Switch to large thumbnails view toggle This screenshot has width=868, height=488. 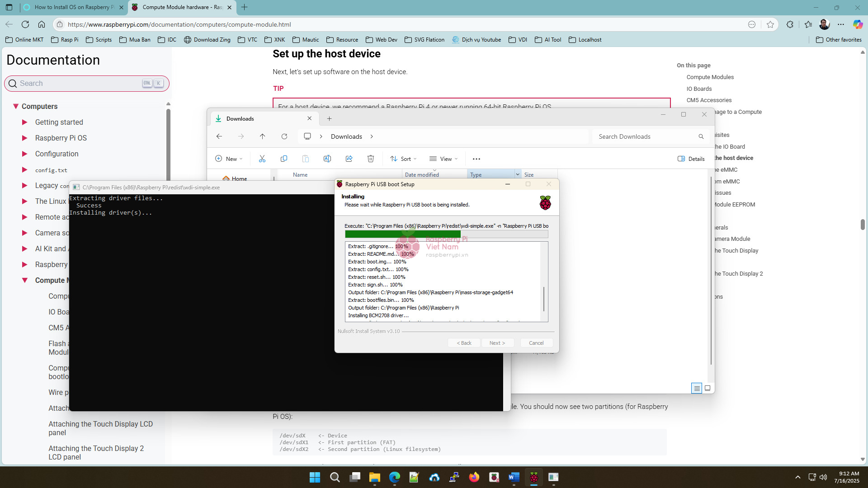pyautogui.click(x=708, y=388)
